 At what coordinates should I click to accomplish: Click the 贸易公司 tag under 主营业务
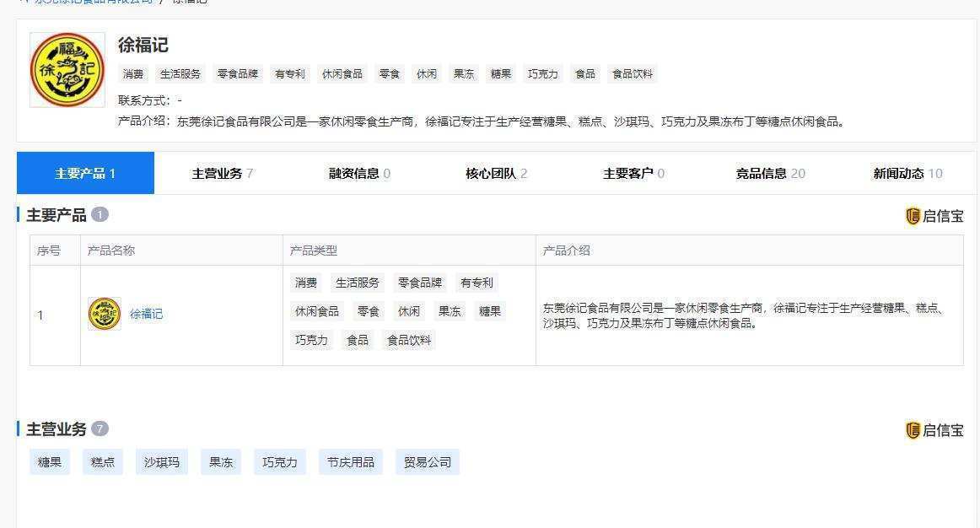coord(427,461)
